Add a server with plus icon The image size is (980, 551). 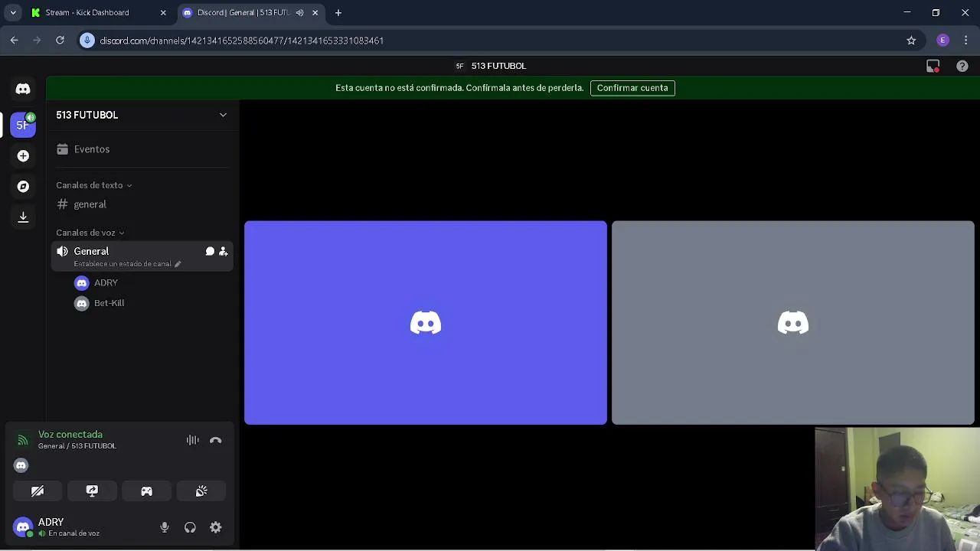[23, 156]
